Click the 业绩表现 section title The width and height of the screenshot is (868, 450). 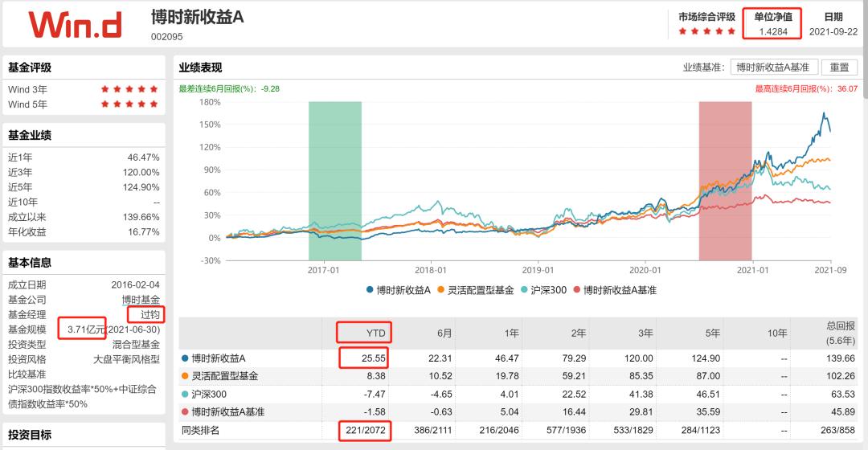200,67
